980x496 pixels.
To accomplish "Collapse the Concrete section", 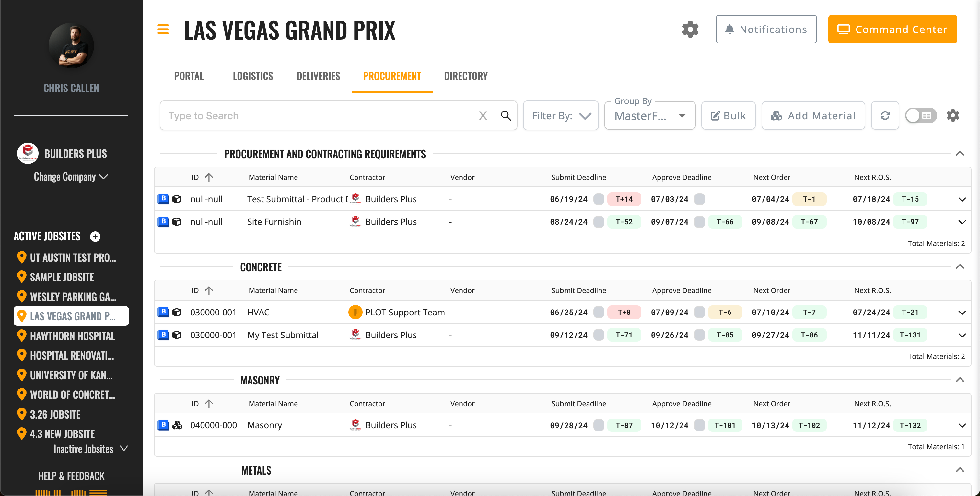I will 960,267.
